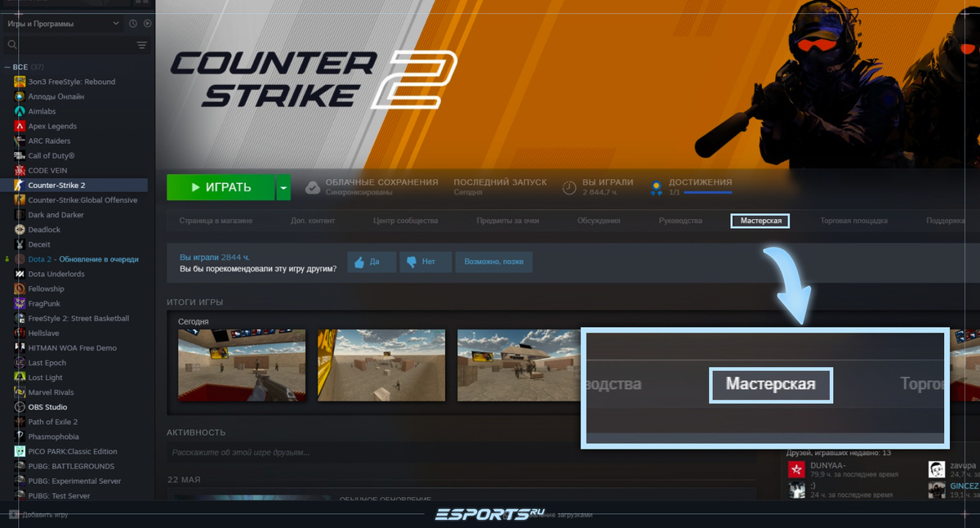Open the advanced filter options icon
Image resolution: width=980 pixels, height=528 pixels.
coord(142,45)
